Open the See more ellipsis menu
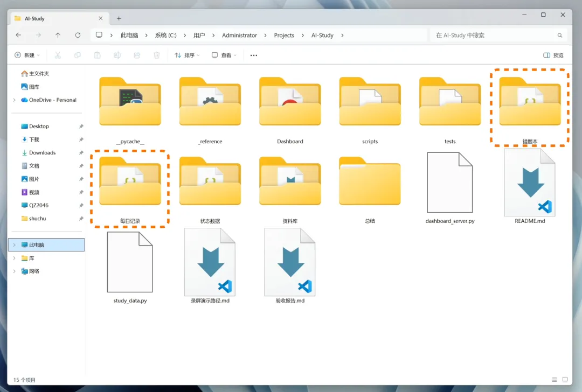Image resolution: width=582 pixels, height=392 pixels. click(253, 55)
